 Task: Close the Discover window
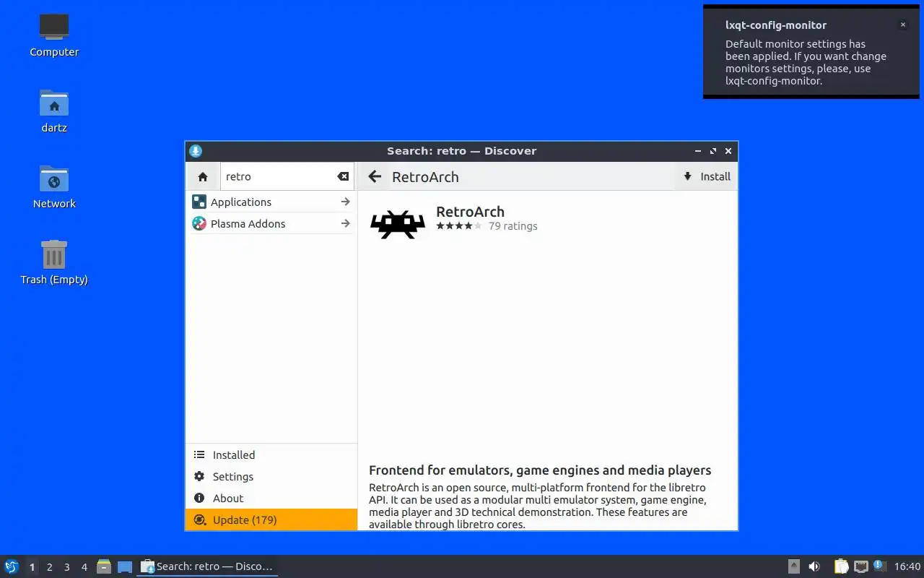pyautogui.click(x=728, y=151)
